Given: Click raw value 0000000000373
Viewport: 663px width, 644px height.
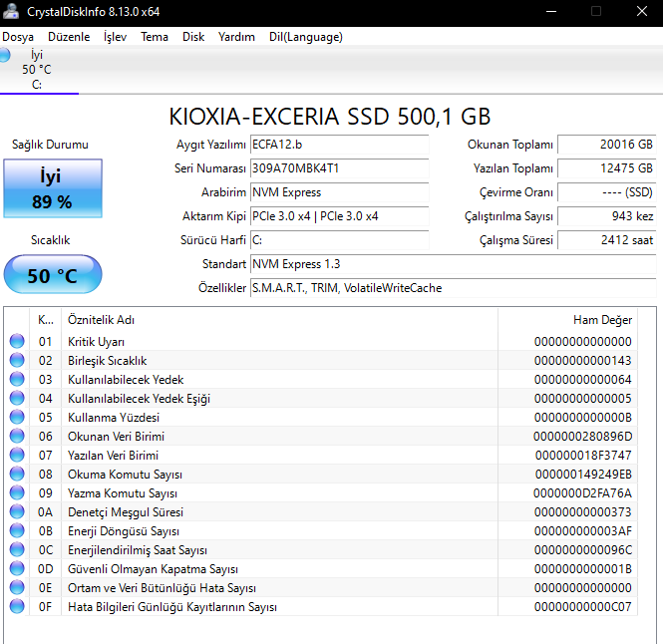Looking at the screenshot, I should point(582,512).
